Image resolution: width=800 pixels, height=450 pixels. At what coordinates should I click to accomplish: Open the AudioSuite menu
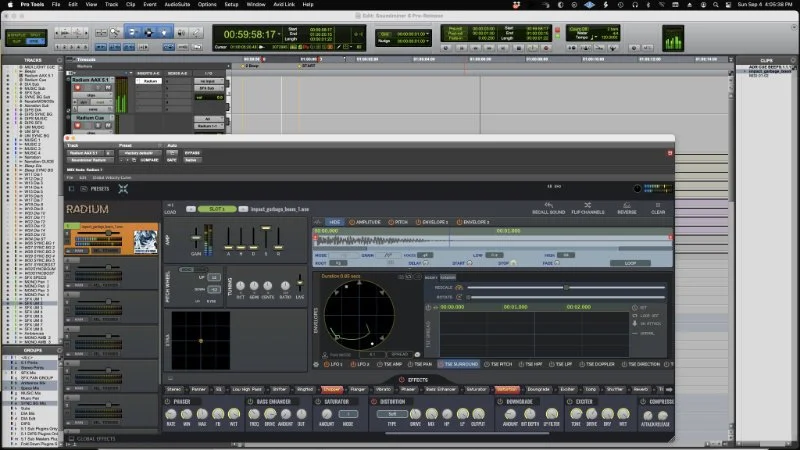point(177,5)
